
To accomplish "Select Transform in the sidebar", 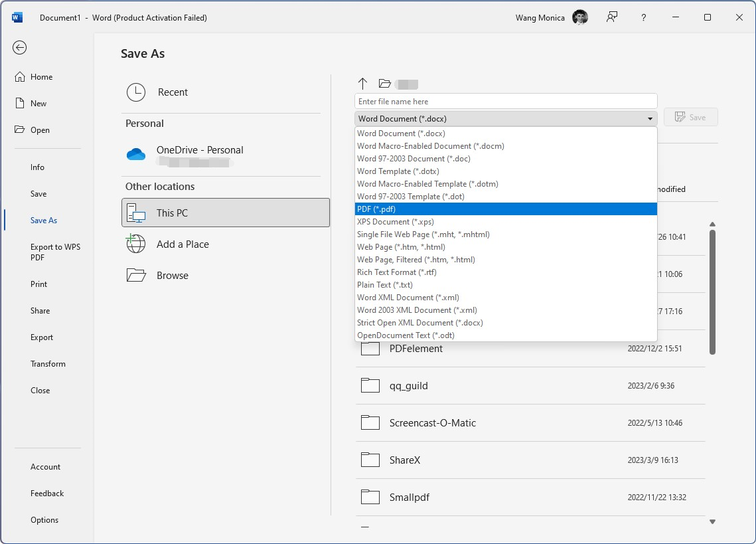I will coord(47,363).
